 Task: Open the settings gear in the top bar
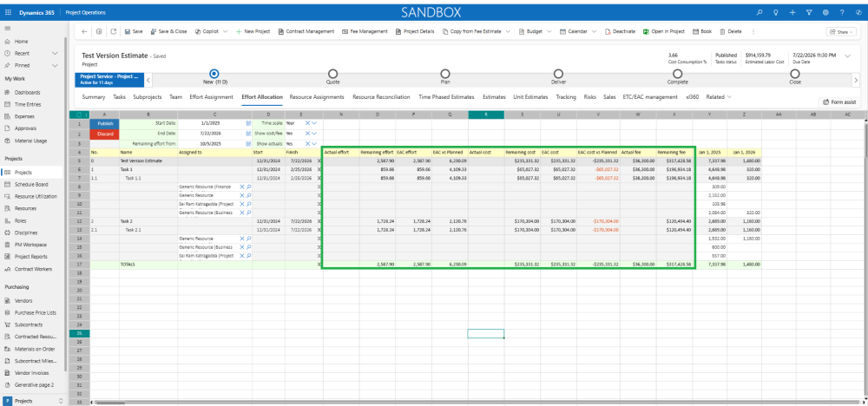825,12
